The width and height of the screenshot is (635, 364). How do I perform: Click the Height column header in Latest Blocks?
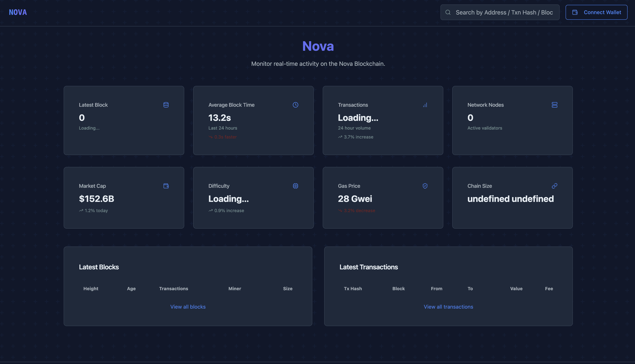[x=91, y=289]
